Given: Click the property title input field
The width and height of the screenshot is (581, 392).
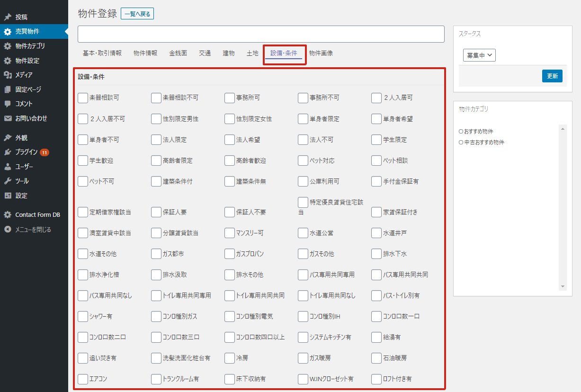Looking at the screenshot, I should pos(261,34).
